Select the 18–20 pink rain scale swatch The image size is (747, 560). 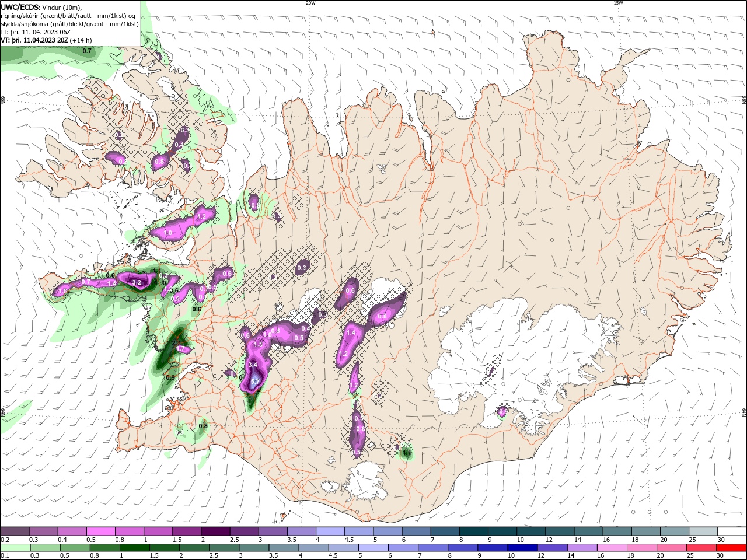click(x=641, y=548)
